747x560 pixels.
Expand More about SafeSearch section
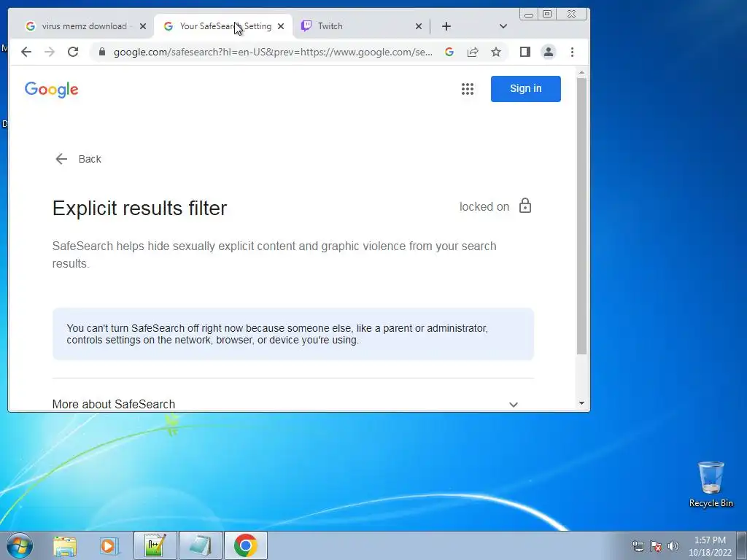(293, 404)
